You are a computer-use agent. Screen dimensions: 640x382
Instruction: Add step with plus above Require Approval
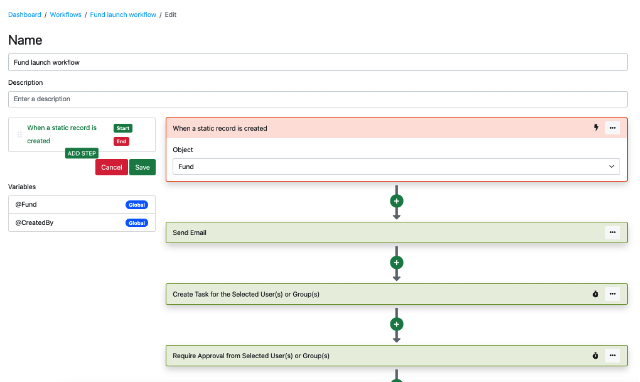tap(396, 324)
